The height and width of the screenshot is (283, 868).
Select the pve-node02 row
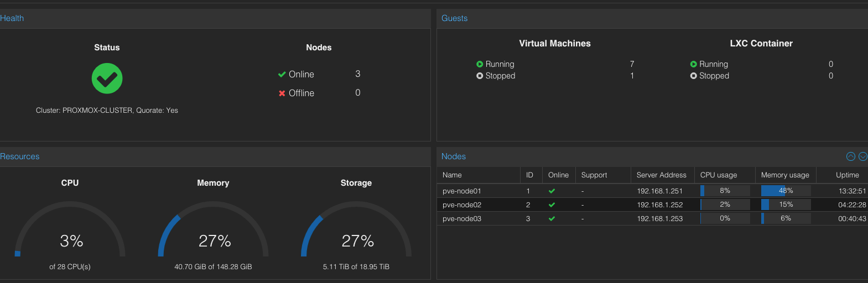(x=652, y=205)
